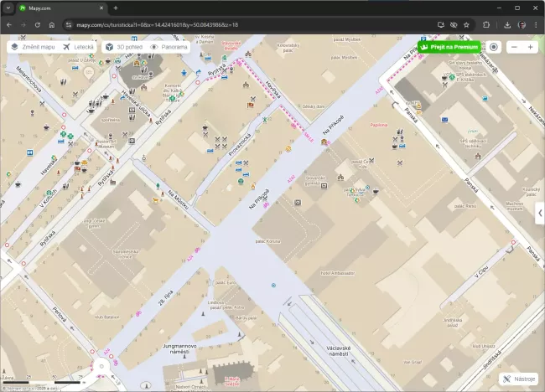
Task: Open a new browser tab
Action: pos(116,8)
